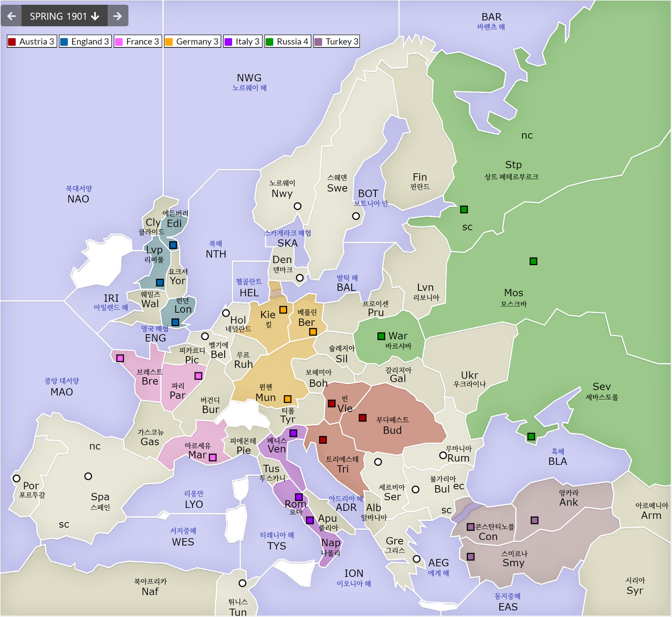Select the Syr territory label
672x617 pixels.
pyautogui.click(x=635, y=591)
